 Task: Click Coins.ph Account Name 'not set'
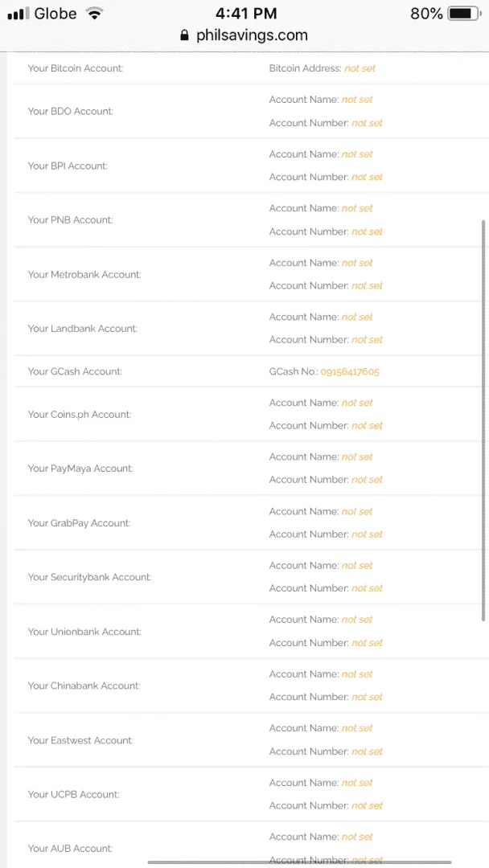tap(357, 403)
